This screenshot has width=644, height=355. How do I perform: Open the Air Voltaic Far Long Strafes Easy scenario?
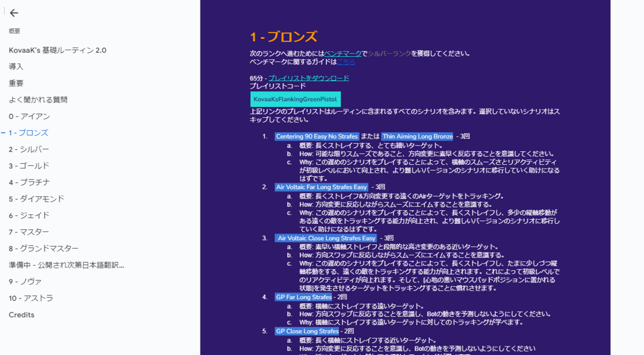322,186
